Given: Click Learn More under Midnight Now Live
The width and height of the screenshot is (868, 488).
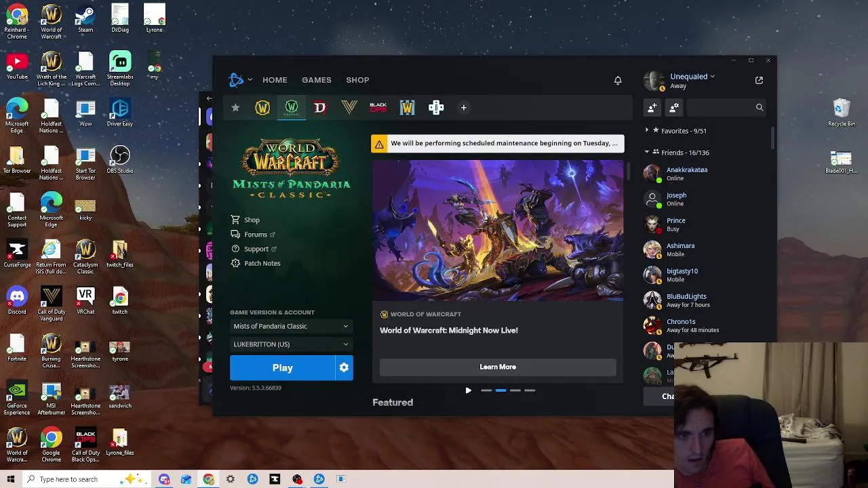Looking at the screenshot, I should [498, 367].
